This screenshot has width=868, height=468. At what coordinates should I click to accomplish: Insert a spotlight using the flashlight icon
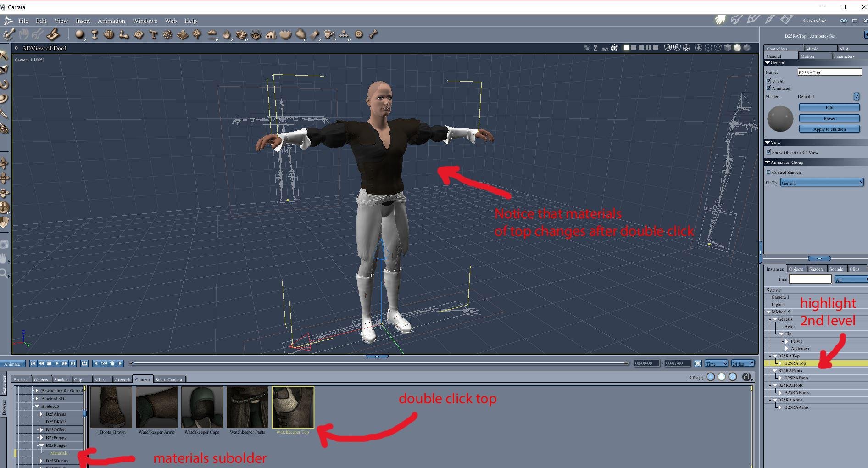pos(315,34)
